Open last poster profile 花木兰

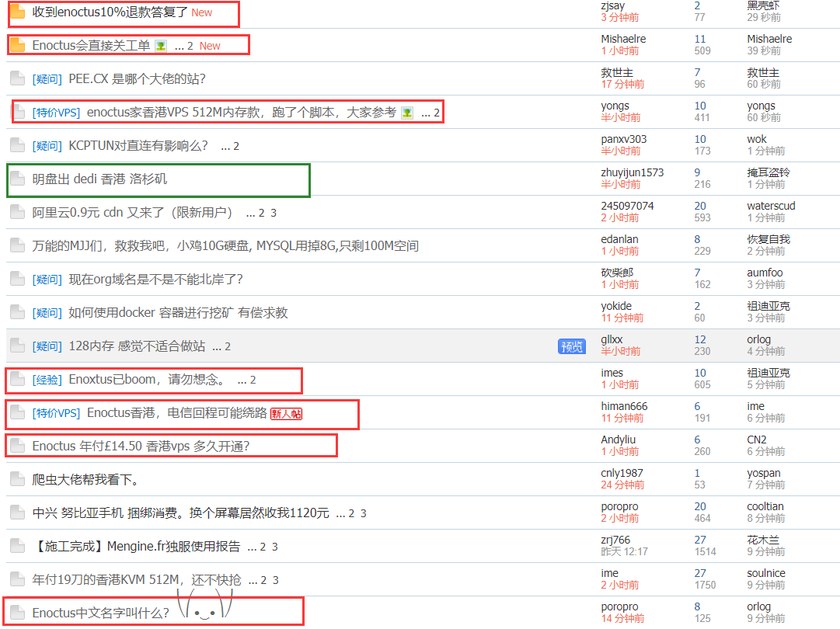(x=763, y=540)
